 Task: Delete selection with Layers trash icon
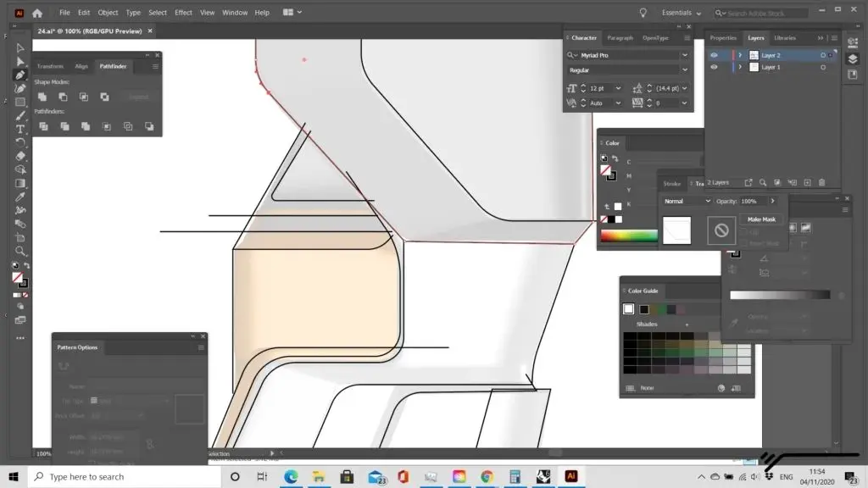(822, 183)
